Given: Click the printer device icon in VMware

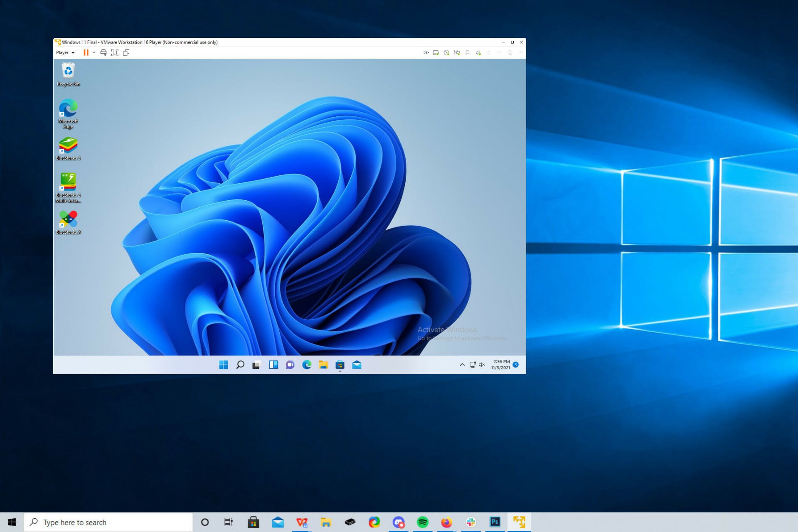Looking at the screenshot, I should click(x=468, y=53).
